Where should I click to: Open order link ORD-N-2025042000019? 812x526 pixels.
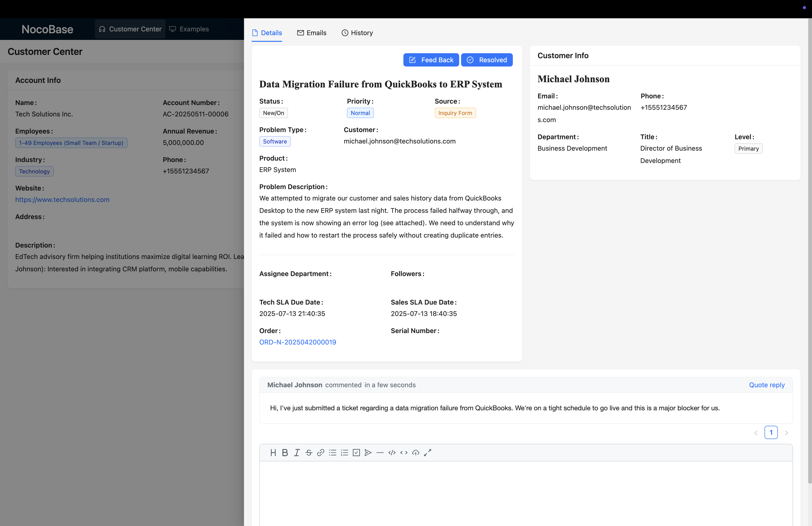pyautogui.click(x=297, y=342)
